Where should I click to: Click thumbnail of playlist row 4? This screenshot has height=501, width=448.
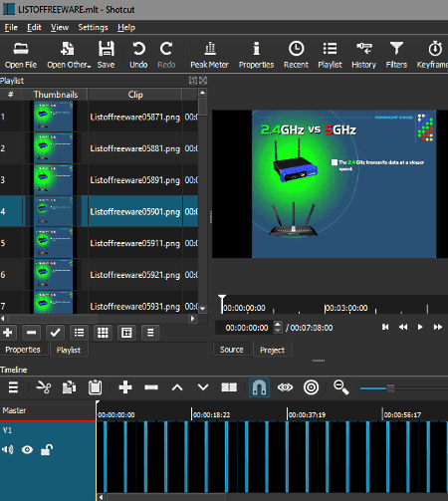tap(53, 211)
